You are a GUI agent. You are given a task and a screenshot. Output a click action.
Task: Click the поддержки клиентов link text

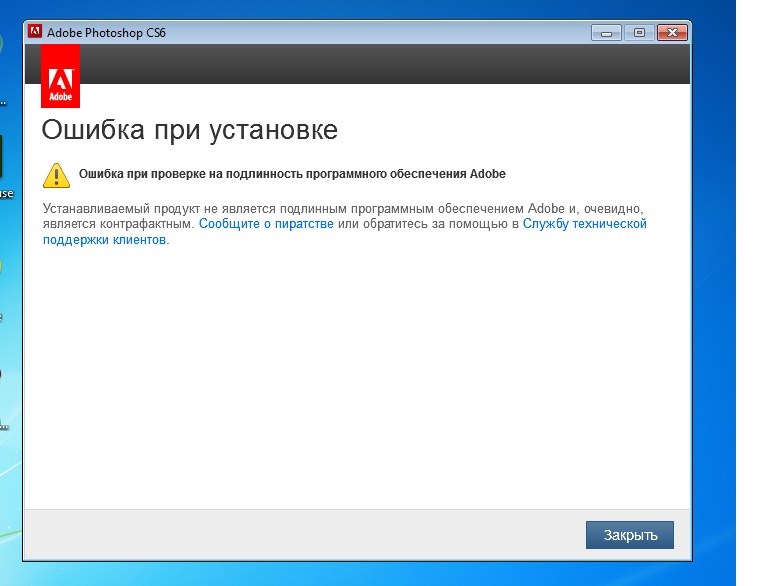point(104,242)
